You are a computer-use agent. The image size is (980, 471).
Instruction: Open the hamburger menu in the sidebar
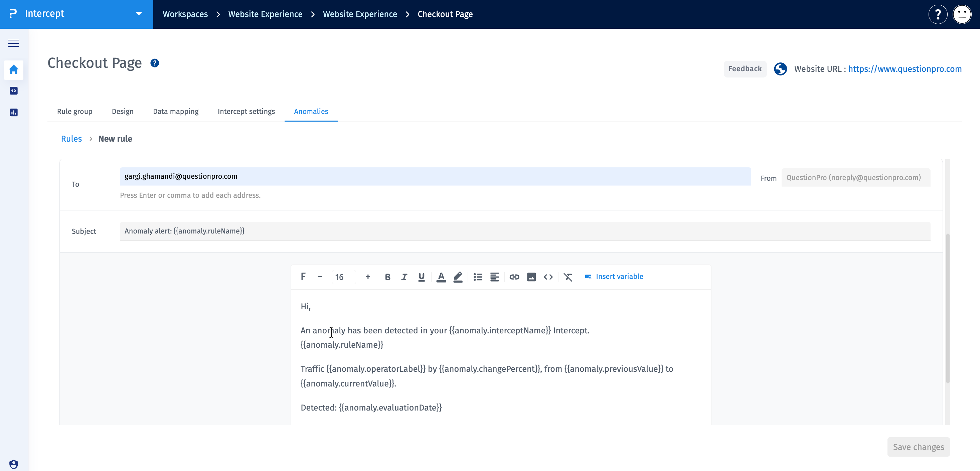click(x=14, y=43)
